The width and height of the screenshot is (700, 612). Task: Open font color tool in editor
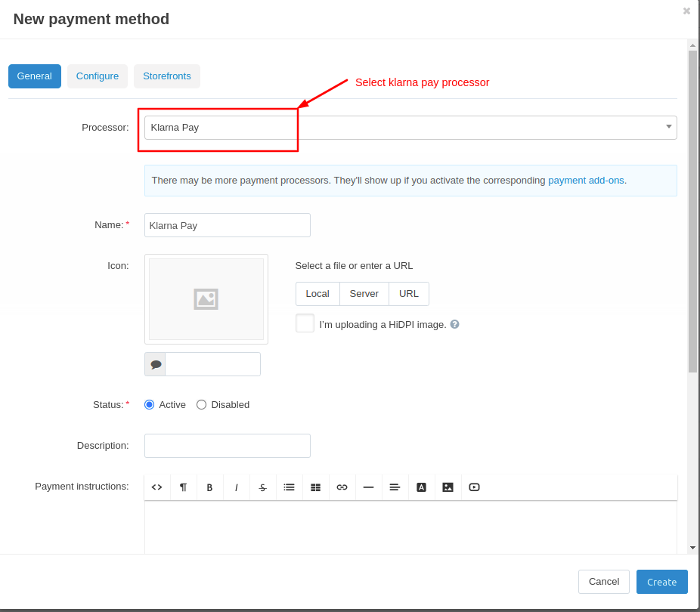pos(421,487)
